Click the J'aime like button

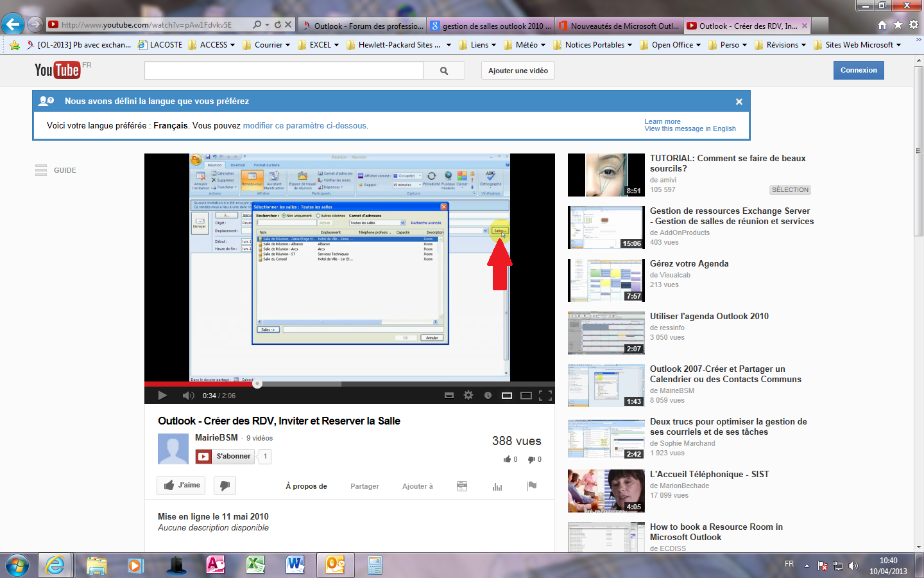click(181, 486)
